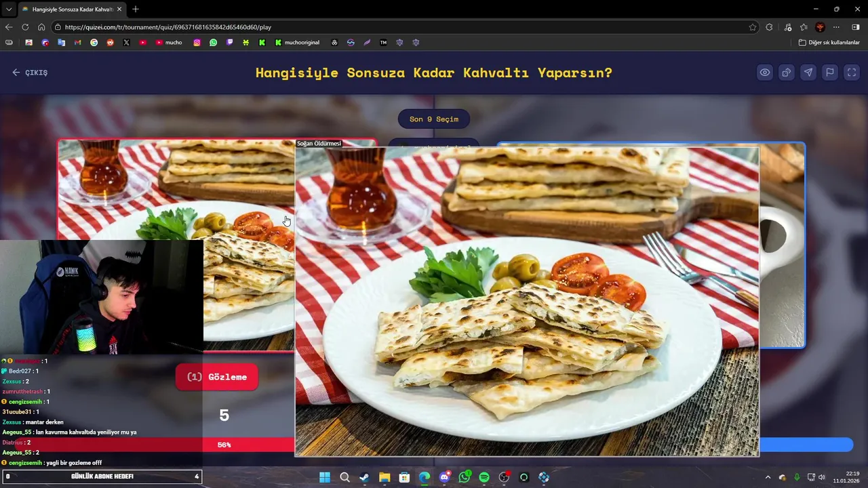Switch to Edge in the taskbar
The width and height of the screenshot is (868, 488).
425,477
